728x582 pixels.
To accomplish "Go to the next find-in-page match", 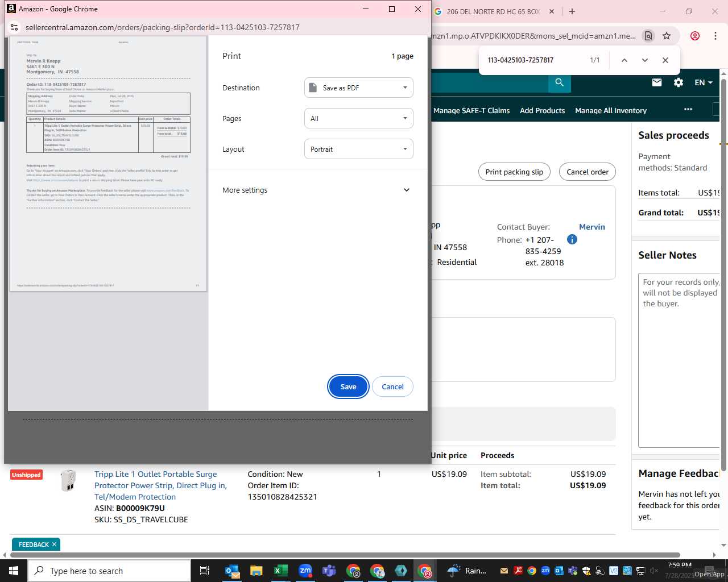I will (x=644, y=60).
